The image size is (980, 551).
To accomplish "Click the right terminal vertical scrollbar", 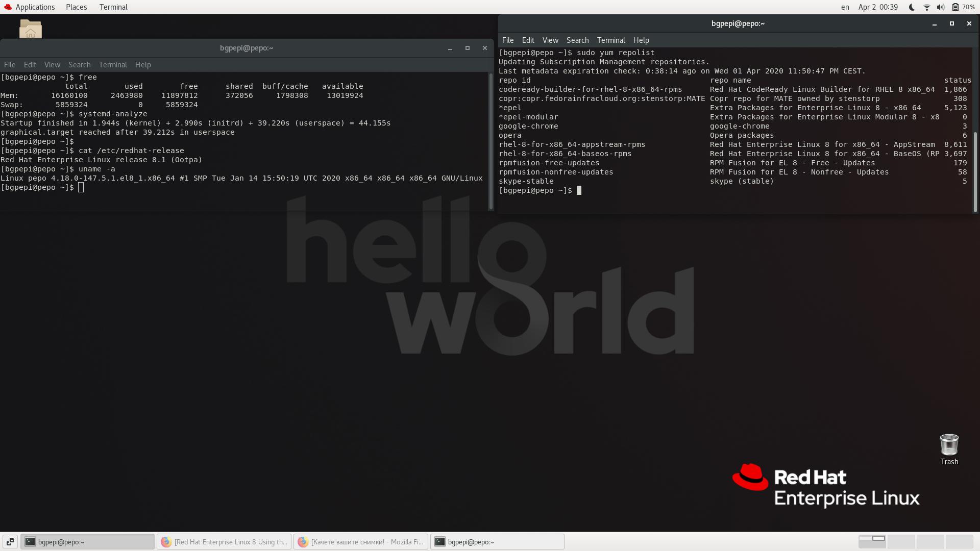I will point(975,172).
